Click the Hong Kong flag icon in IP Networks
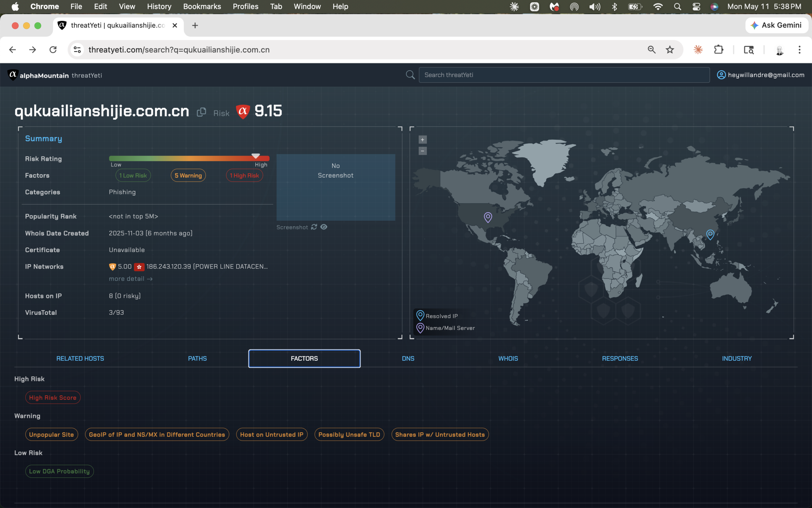Screen dimensions: 812x508 [139, 267]
